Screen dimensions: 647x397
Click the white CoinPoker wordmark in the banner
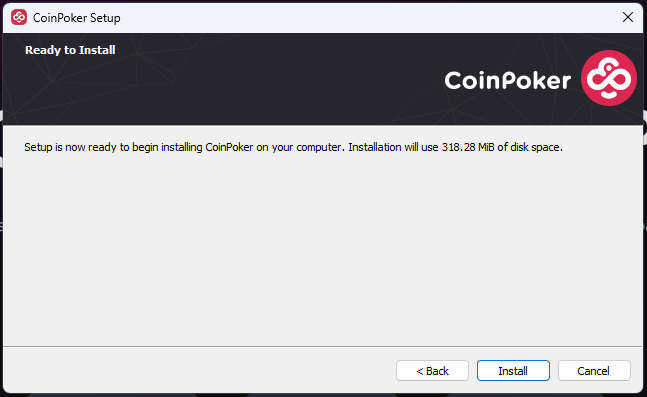point(508,80)
